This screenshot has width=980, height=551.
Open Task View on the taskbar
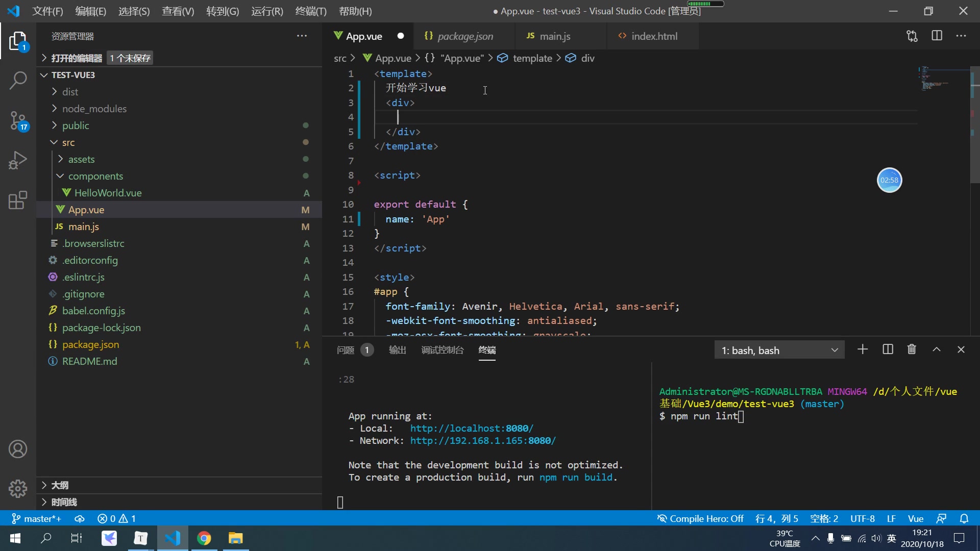coord(77,538)
